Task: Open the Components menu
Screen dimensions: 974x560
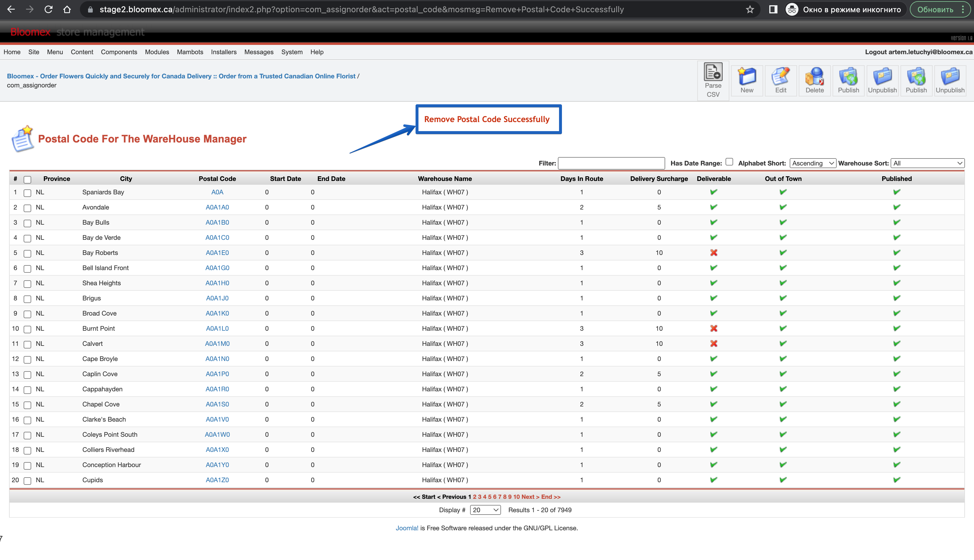Action: tap(119, 52)
